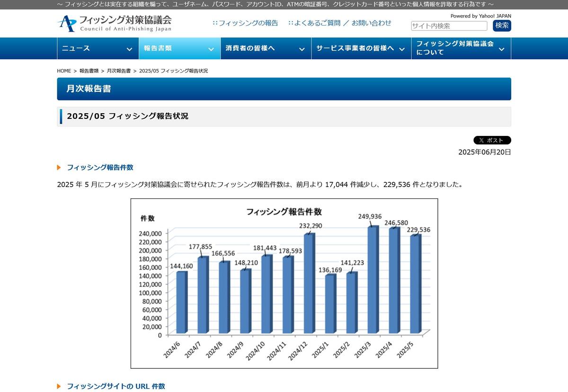This screenshot has width=568, height=392.
Task: Expand the chevron next to 報告書類
Action: [x=211, y=49]
